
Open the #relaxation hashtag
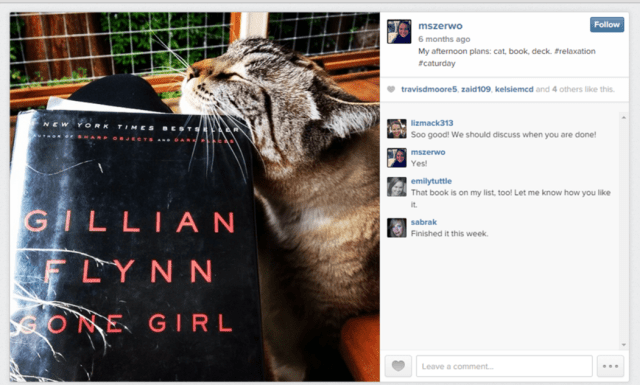click(x=575, y=51)
